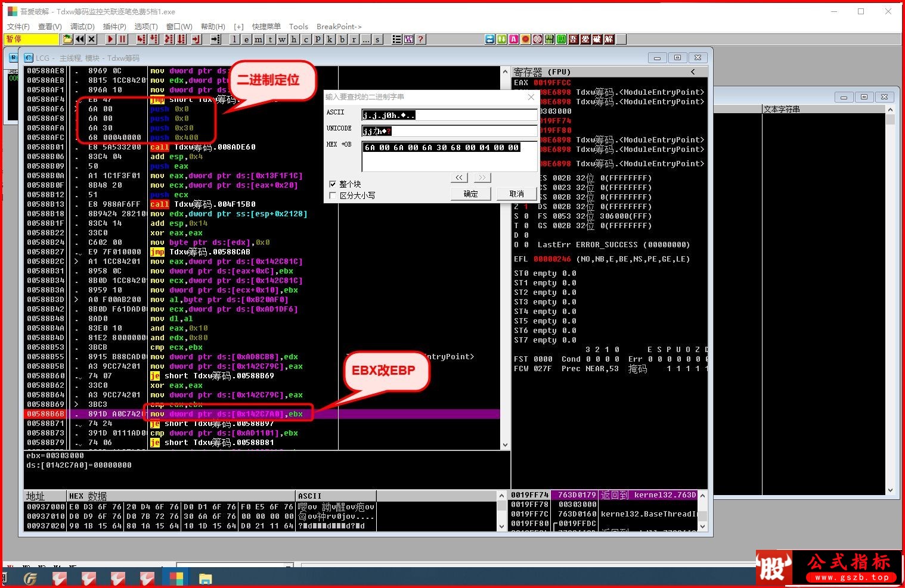The height and width of the screenshot is (588, 905).
Task: Go to address toolbar icon
Action: click(215, 39)
